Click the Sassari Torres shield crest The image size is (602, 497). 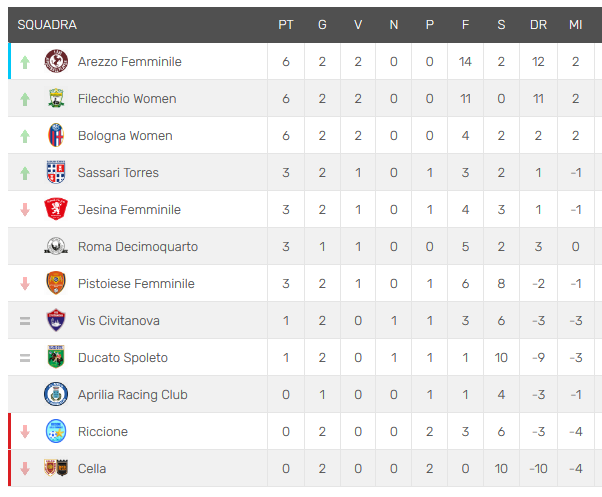tap(56, 172)
